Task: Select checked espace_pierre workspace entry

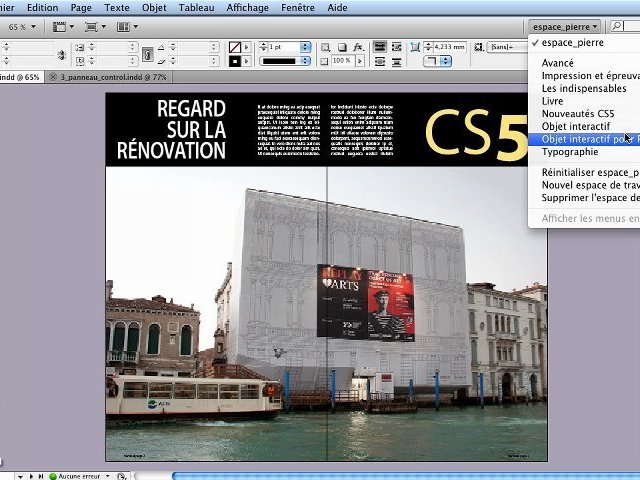Action: (584, 42)
